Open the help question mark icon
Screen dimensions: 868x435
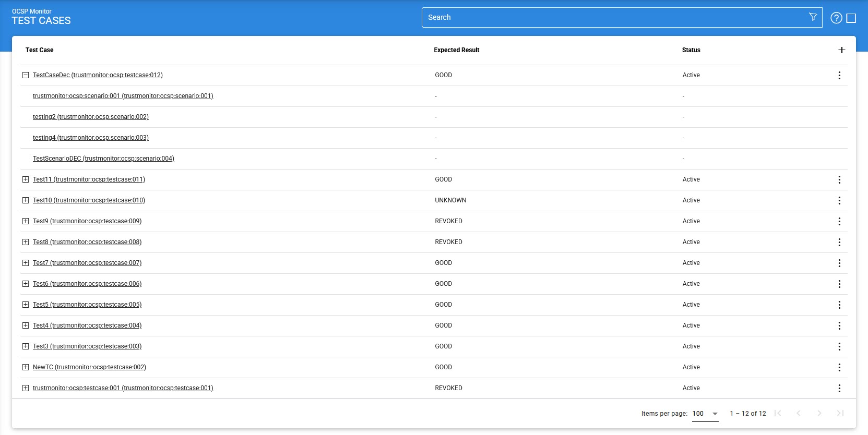[836, 18]
